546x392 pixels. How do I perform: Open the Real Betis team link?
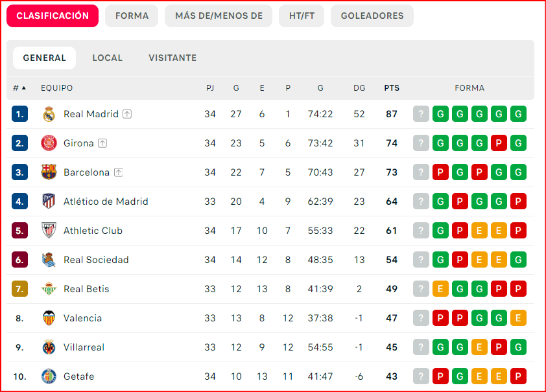(x=86, y=289)
